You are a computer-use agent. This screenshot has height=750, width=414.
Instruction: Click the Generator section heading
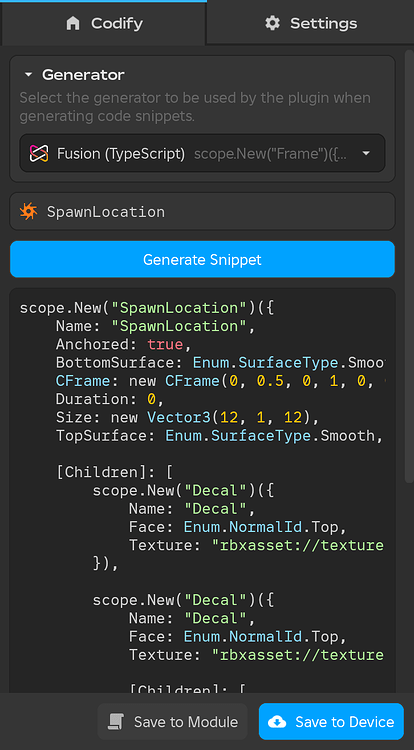tap(83, 75)
